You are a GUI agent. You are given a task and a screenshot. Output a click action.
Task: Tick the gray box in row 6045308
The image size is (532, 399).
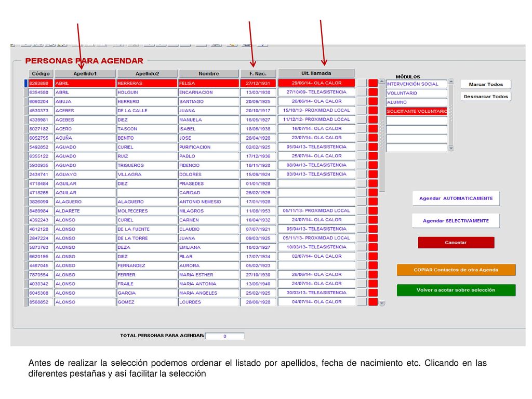(x=362, y=293)
